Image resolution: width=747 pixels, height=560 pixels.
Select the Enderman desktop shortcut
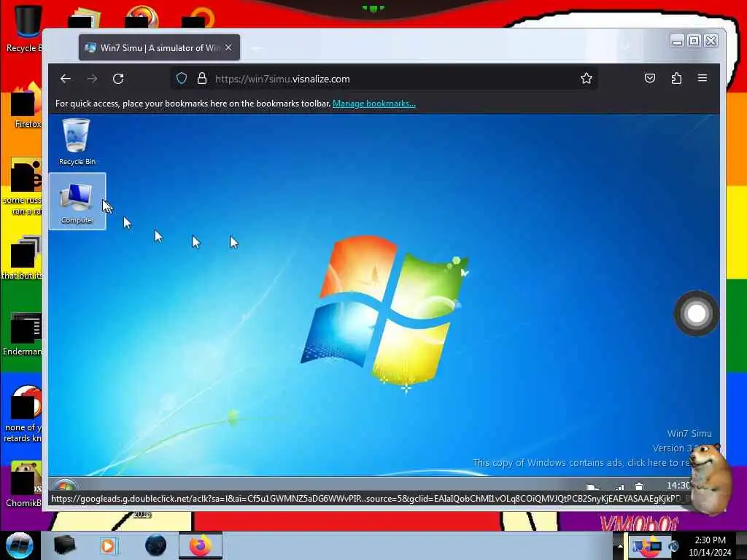click(23, 334)
